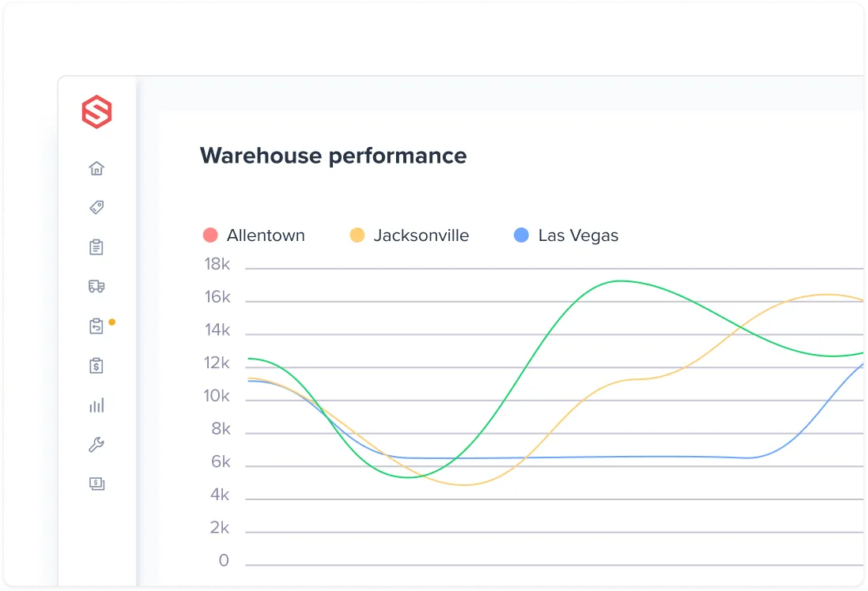Open the analytics bar chart icon
The height and width of the screenshot is (591, 868).
pos(96,405)
